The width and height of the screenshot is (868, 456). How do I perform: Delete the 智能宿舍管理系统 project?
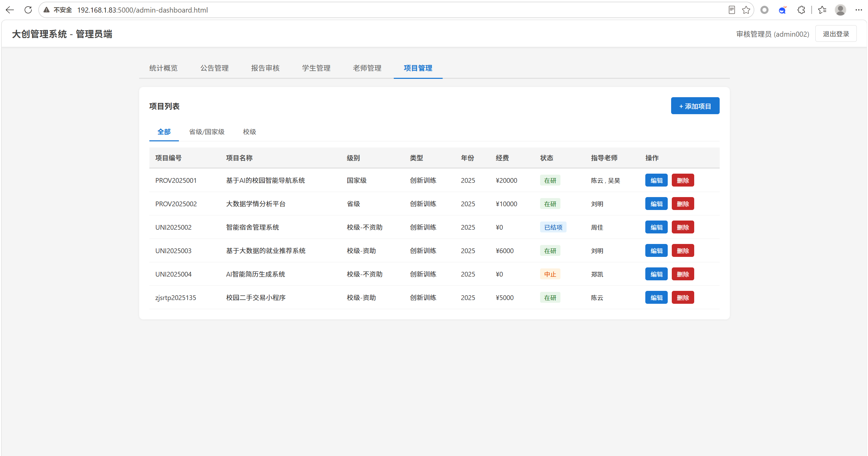click(x=683, y=227)
